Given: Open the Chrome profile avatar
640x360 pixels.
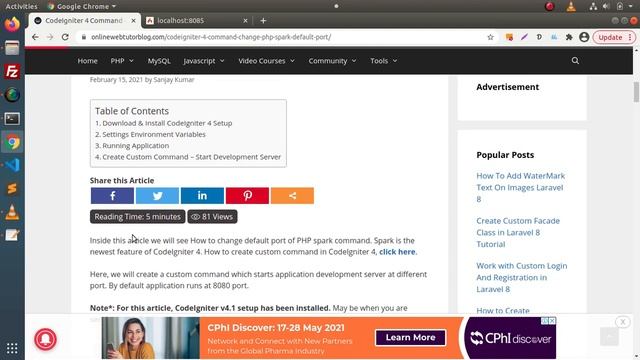Looking at the screenshot, I should tap(584, 37).
